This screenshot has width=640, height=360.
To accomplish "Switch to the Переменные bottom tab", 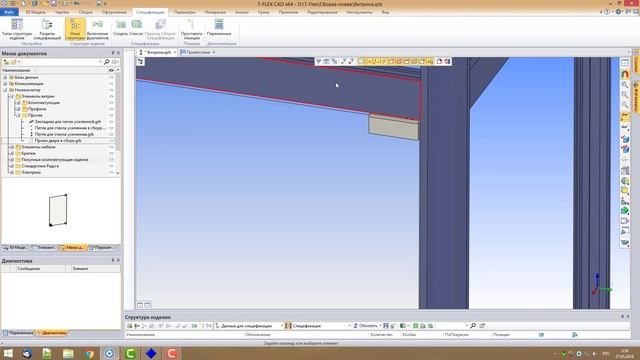I will click(x=18, y=333).
